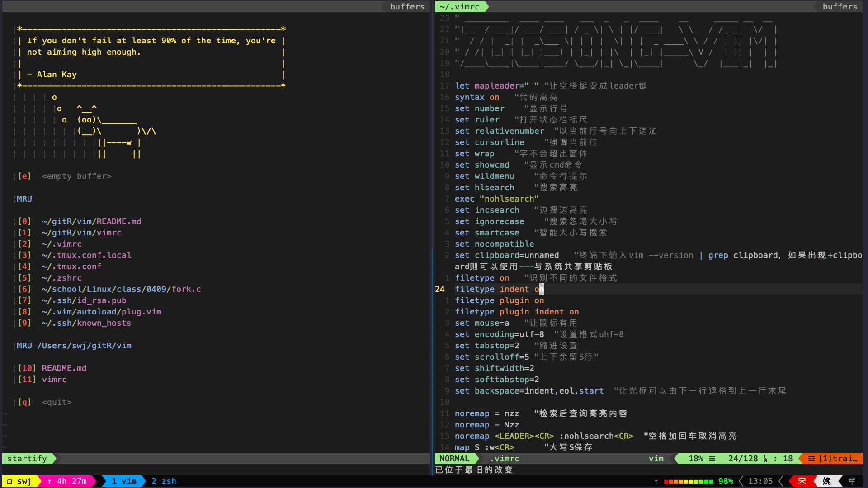This screenshot has height=488, width=868.
Task: Open ~/.vim/autoload/plug.vim from the list
Action: (x=101, y=312)
